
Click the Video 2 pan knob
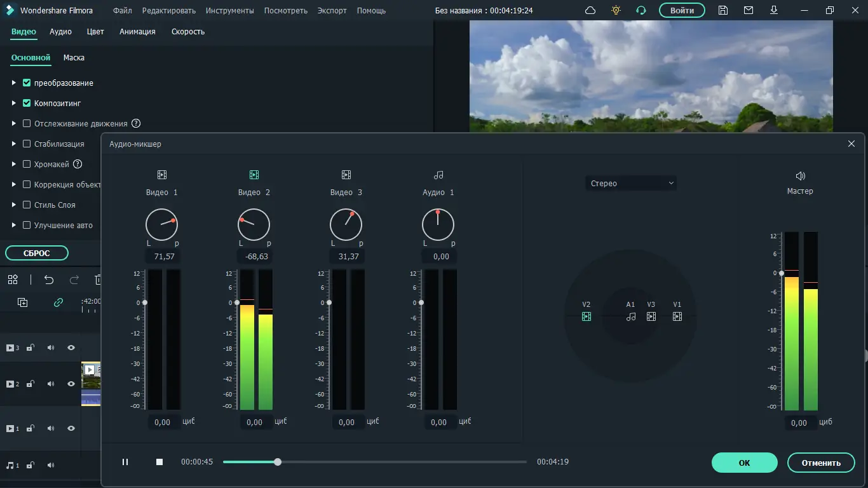(254, 224)
